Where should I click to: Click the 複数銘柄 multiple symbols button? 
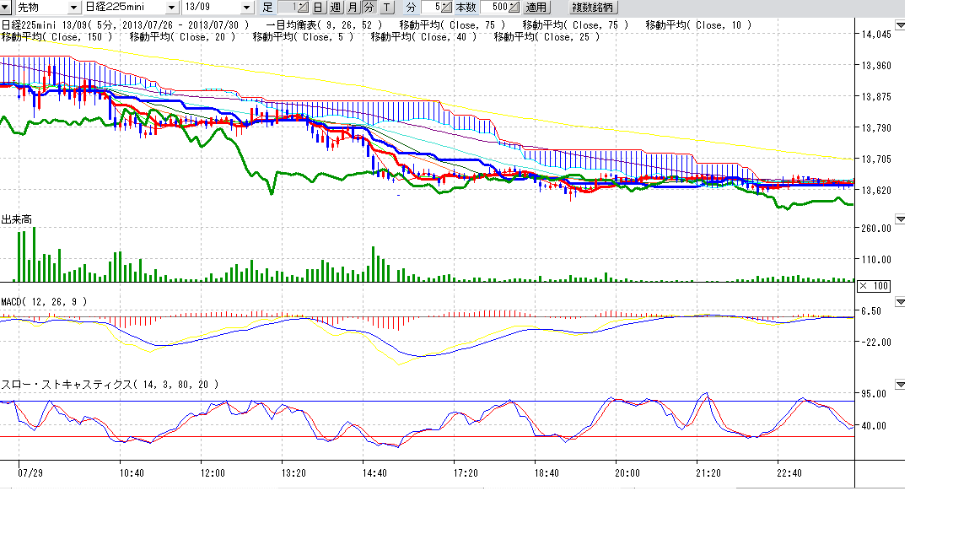pyautogui.click(x=593, y=8)
